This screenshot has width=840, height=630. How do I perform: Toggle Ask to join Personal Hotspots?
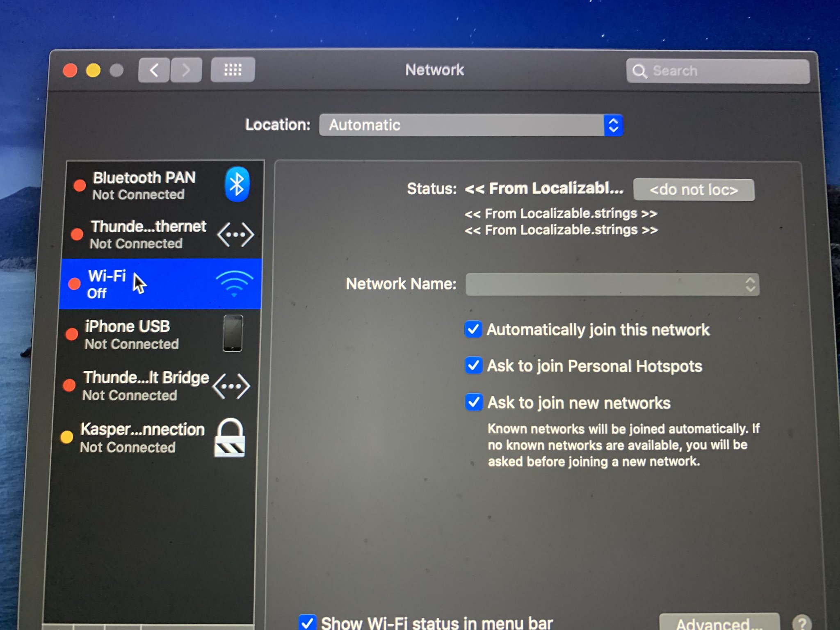(474, 365)
